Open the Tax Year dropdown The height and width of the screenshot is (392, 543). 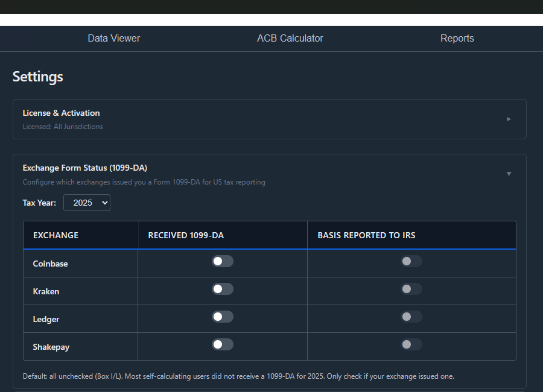86,203
